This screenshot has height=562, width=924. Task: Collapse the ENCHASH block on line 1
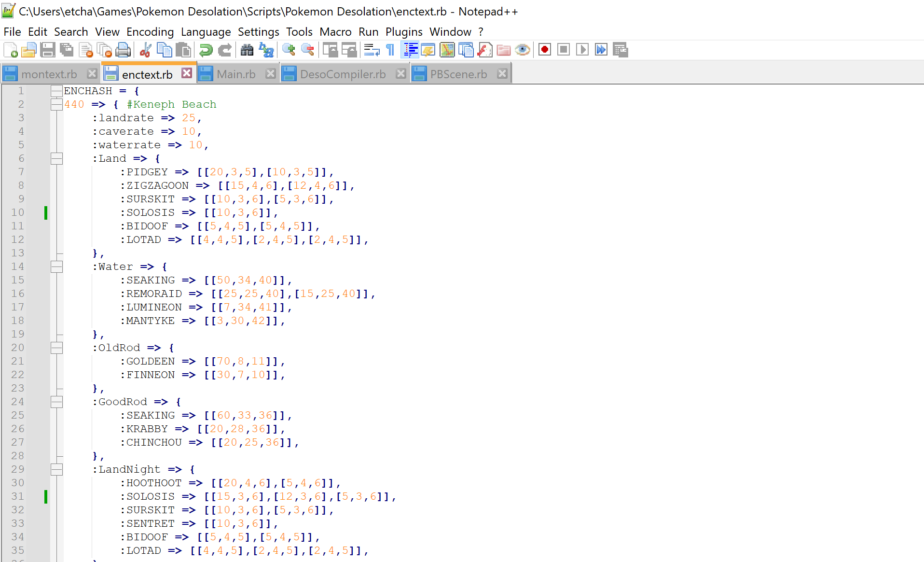pyautogui.click(x=56, y=91)
